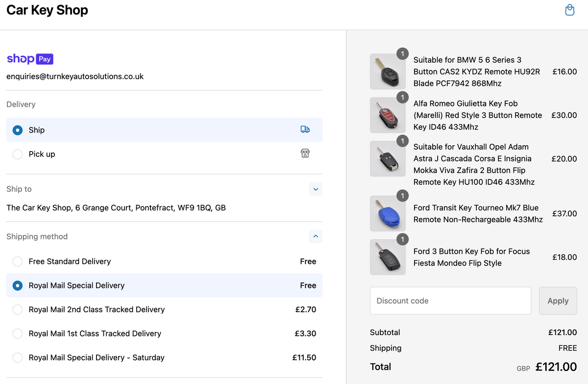
Task: Open the shopping bag cart icon
Action: (x=569, y=10)
